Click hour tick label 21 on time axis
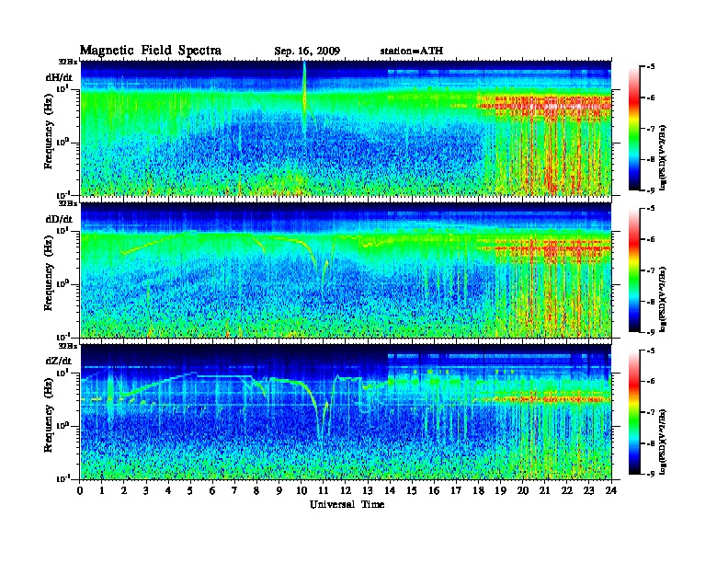The image size is (728, 563). click(x=544, y=491)
